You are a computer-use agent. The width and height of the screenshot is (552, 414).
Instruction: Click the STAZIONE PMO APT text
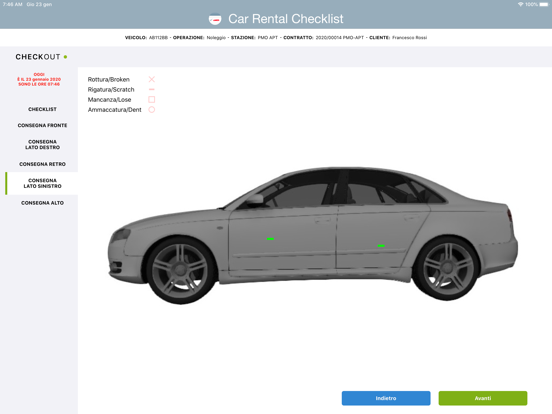(x=254, y=38)
